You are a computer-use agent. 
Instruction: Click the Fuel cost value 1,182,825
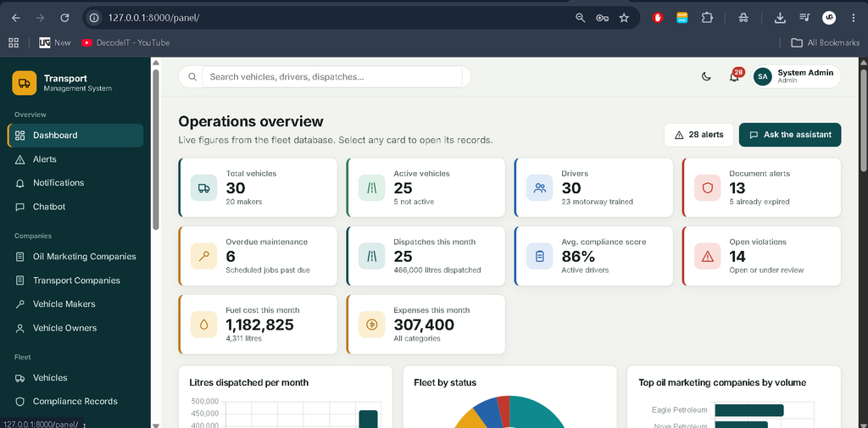[259, 325]
